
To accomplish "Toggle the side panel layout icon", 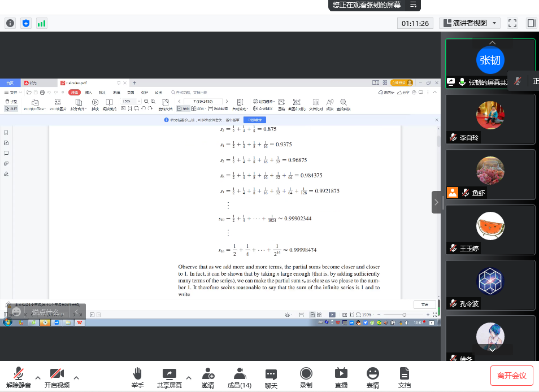I will tap(531, 23).
